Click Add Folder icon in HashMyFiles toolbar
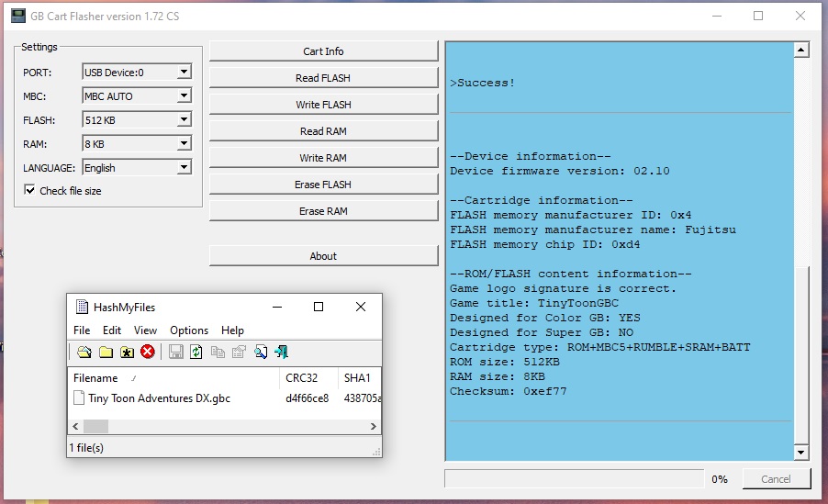The height and width of the screenshot is (504, 828). pos(106,352)
